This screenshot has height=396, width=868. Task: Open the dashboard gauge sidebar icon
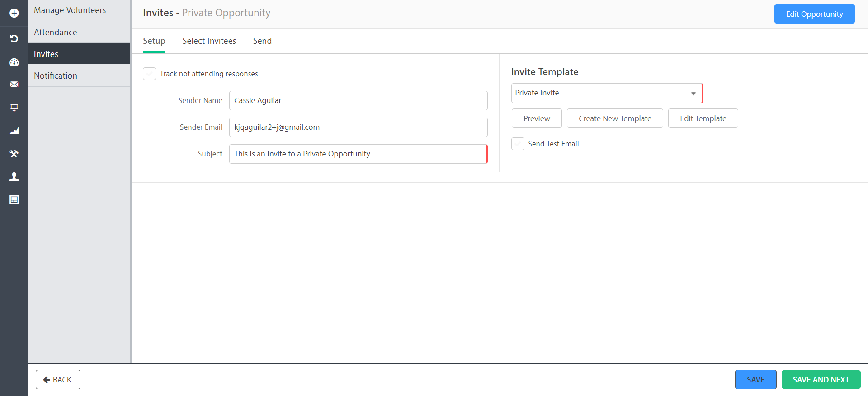pos(14,62)
